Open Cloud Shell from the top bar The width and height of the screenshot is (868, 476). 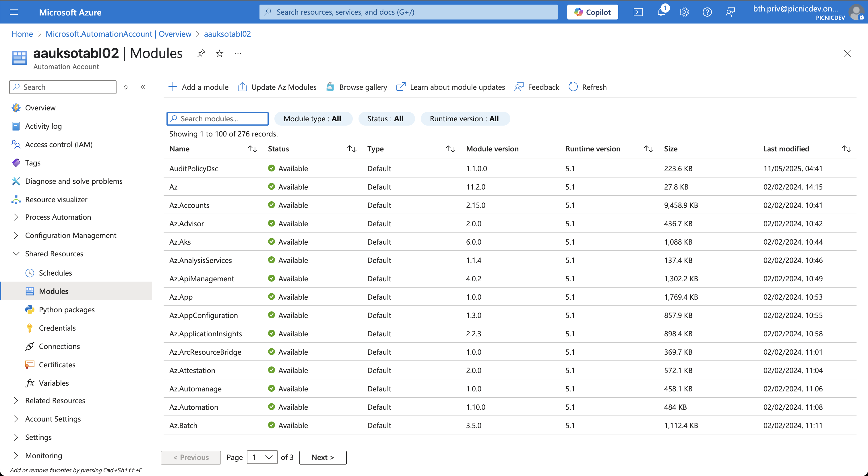pyautogui.click(x=638, y=12)
